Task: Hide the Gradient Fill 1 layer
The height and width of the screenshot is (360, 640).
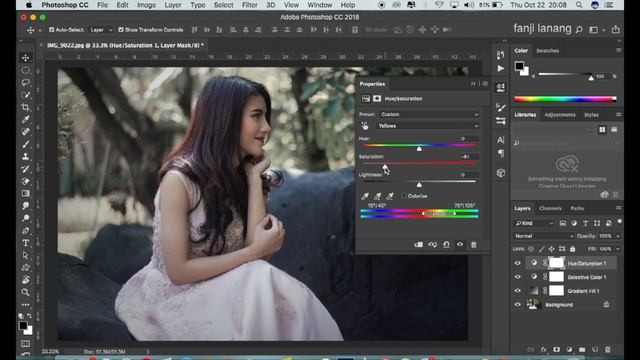Action: (x=518, y=291)
